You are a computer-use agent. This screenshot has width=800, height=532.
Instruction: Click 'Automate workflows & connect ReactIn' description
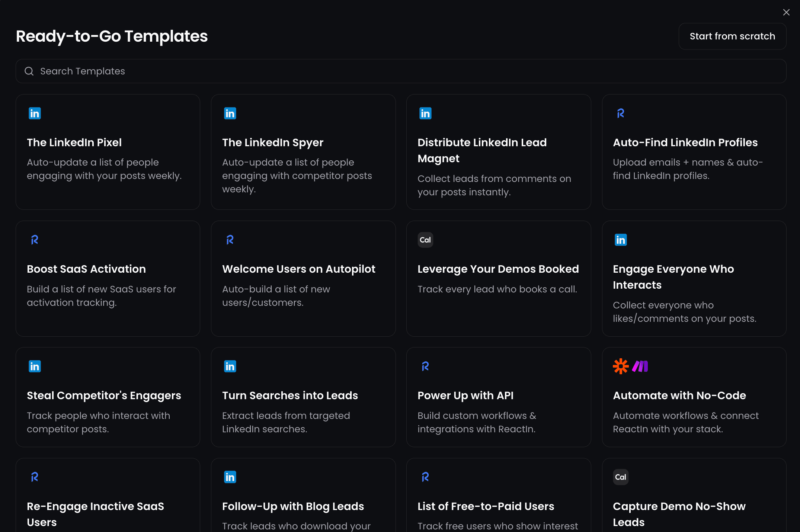click(685, 422)
